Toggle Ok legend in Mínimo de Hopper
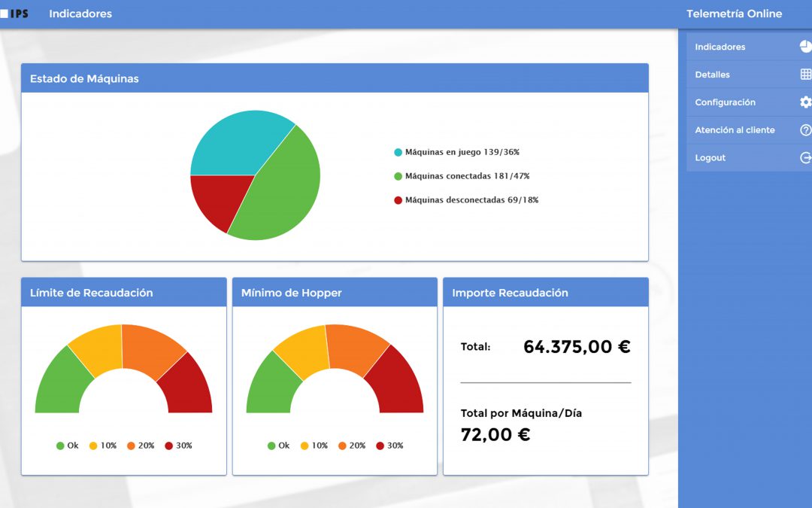Image resolution: width=812 pixels, height=508 pixels. click(x=279, y=446)
